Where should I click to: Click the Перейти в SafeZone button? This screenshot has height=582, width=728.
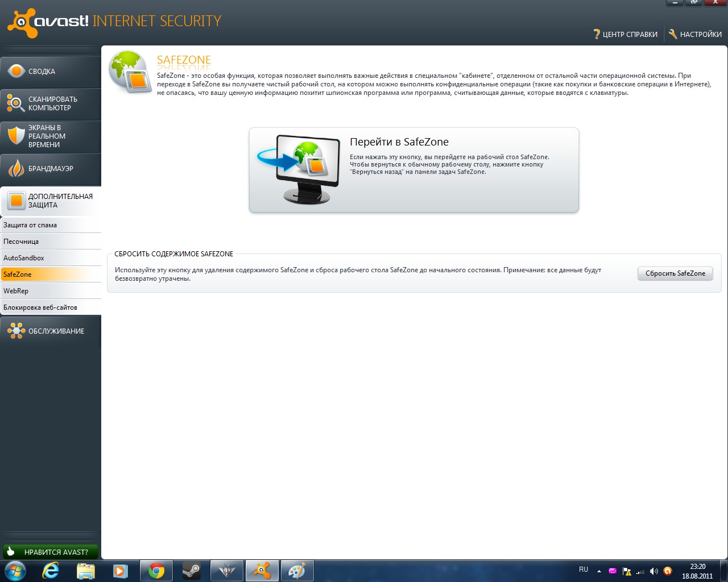[414, 170]
